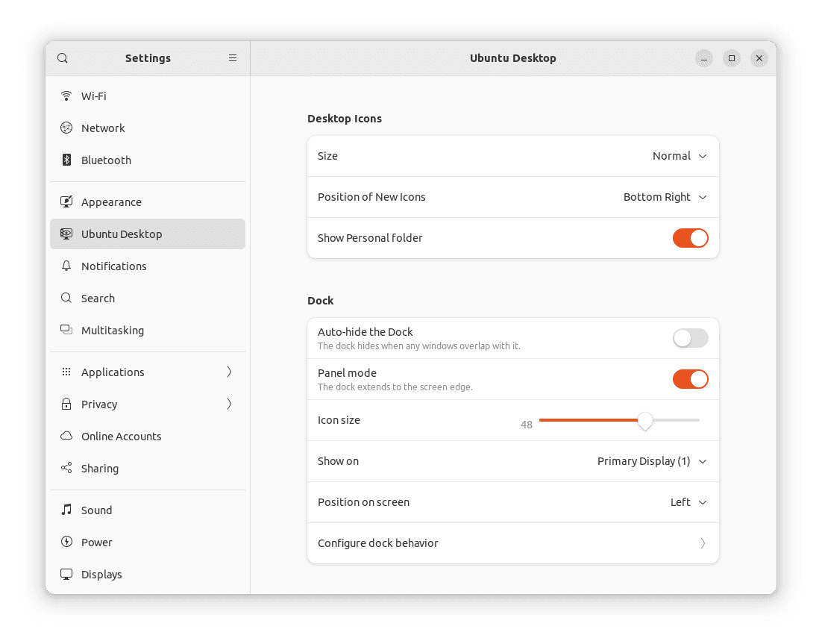Click the icon size value 48
This screenshot has height=644, width=822.
pos(527,425)
